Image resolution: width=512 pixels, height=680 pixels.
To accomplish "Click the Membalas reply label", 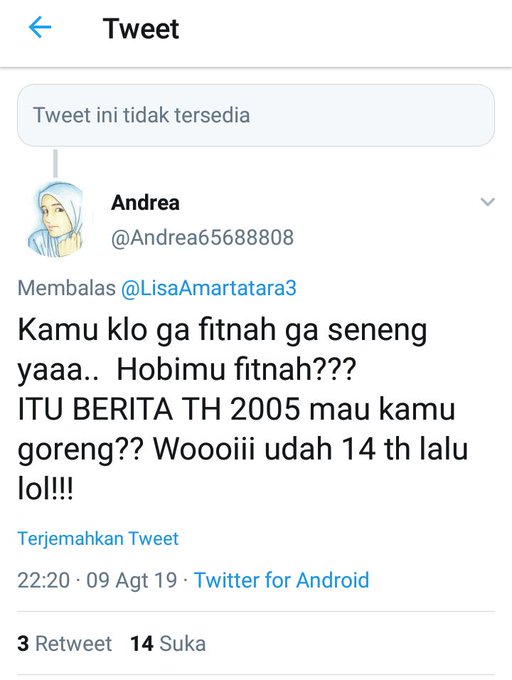I will 66,288.
